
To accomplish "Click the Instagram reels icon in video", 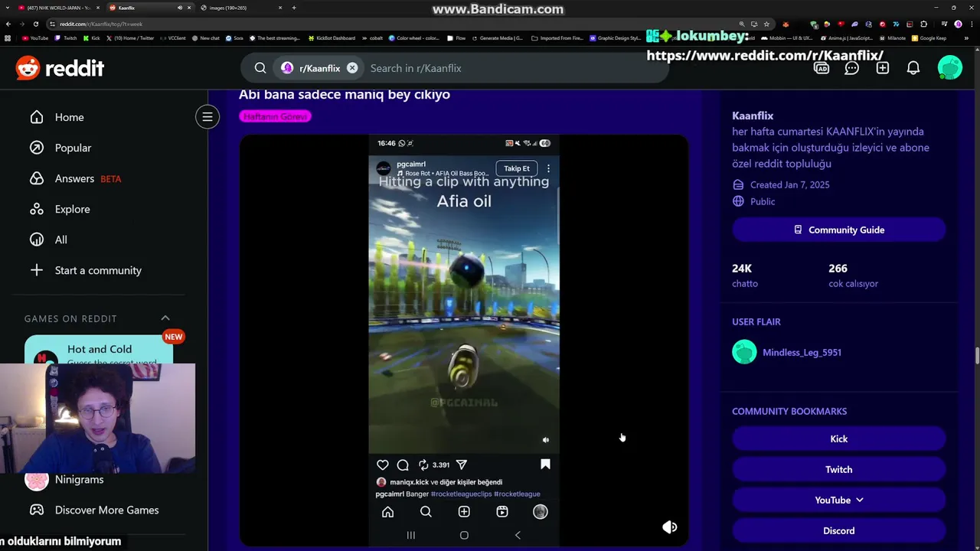I will click(502, 512).
